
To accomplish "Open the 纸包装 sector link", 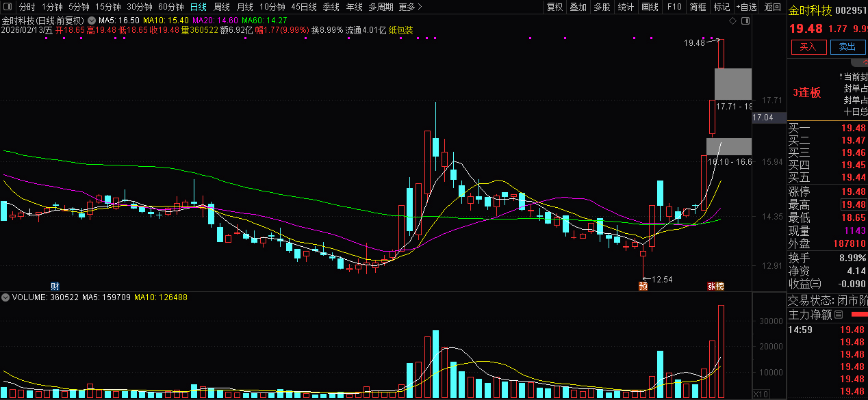I will (400, 30).
